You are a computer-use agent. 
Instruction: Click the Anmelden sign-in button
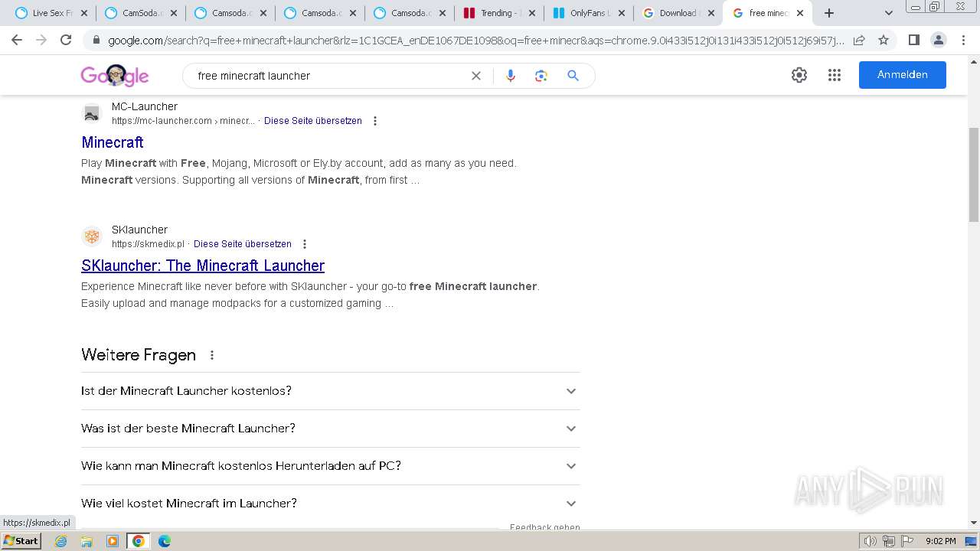click(902, 75)
